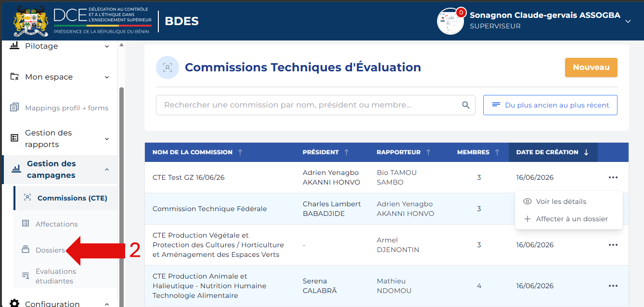Viewport: 644px width, 307px height.
Task: Collapse the Gestion des campagnes chevron
Action: point(107,170)
